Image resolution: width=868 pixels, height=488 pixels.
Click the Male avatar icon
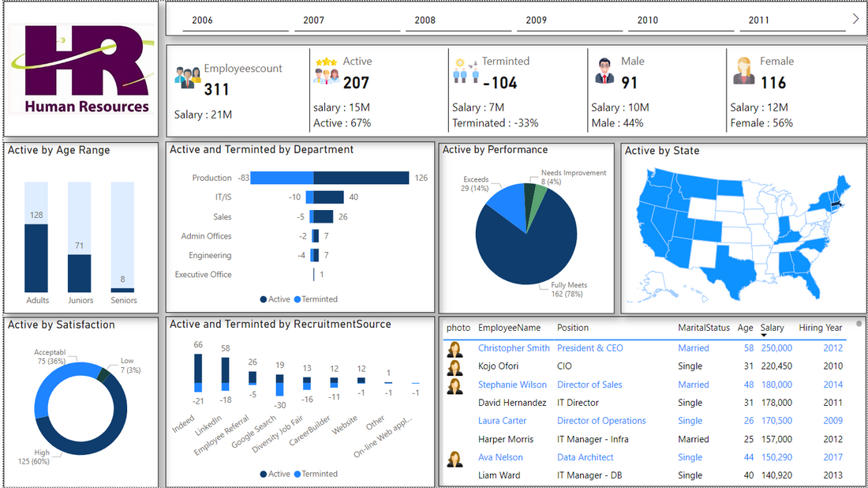coord(604,71)
